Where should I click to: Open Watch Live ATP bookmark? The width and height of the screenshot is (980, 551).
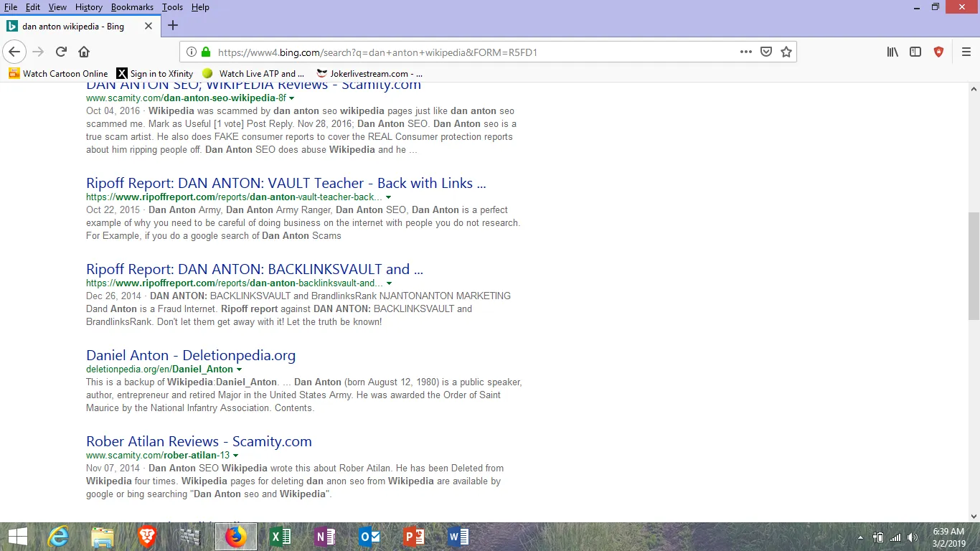coord(253,73)
